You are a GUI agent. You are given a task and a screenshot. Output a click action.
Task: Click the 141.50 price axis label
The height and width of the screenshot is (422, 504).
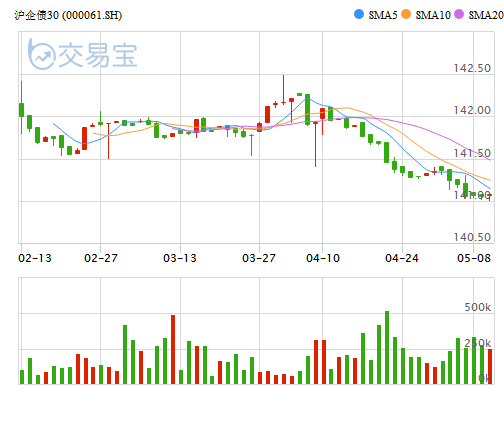tap(472, 153)
